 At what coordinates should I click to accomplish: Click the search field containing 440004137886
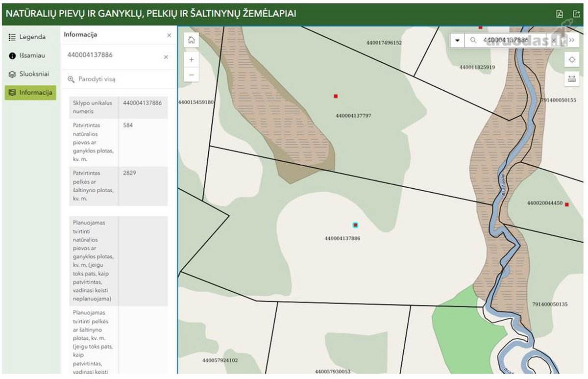[x=514, y=40]
